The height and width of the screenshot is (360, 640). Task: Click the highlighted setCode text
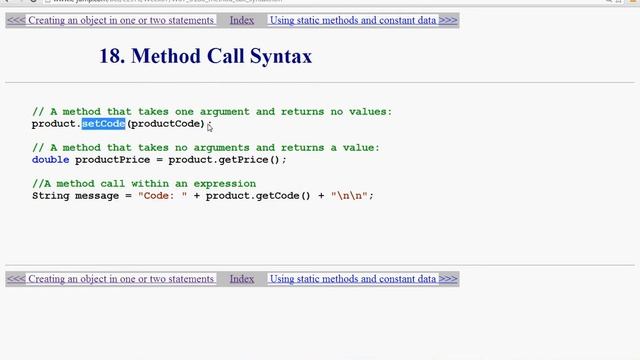[x=103, y=124]
